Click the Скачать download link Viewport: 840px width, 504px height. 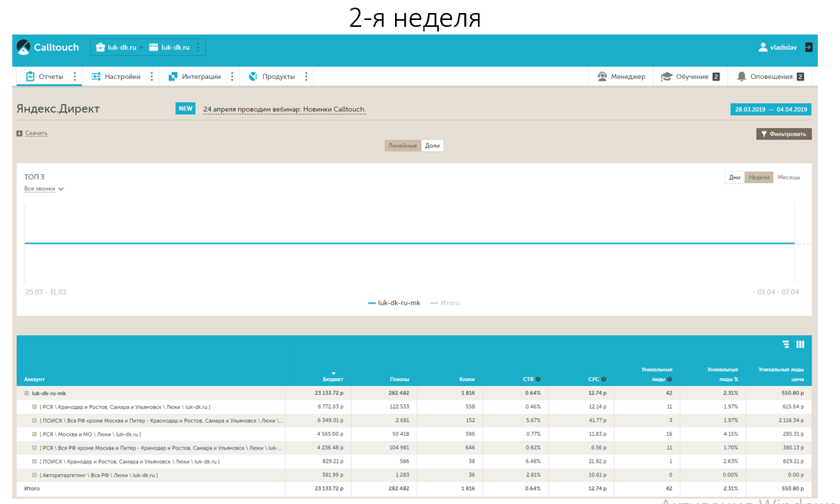(36, 133)
